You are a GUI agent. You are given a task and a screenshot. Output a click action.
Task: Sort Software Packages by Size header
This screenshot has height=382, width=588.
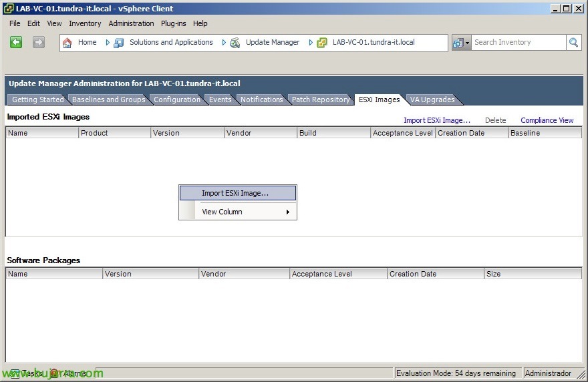coord(533,274)
